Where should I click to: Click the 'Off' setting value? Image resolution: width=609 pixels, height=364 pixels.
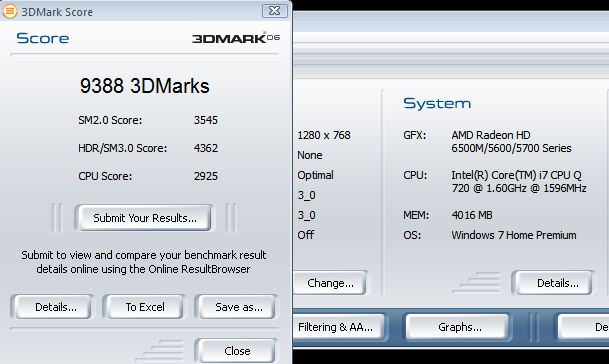pos(305,235)
